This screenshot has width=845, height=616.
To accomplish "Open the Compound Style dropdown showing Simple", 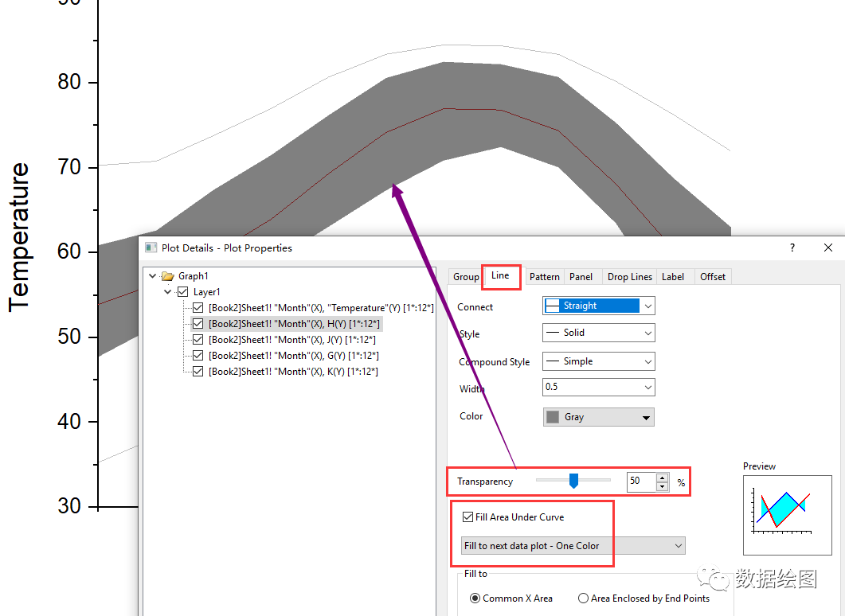I will coord(598,361).
